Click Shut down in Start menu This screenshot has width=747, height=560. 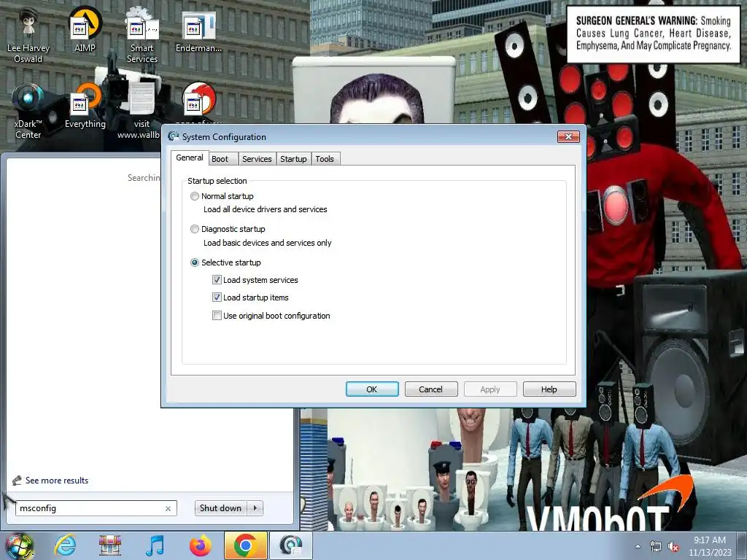click(x=221, y=508)
